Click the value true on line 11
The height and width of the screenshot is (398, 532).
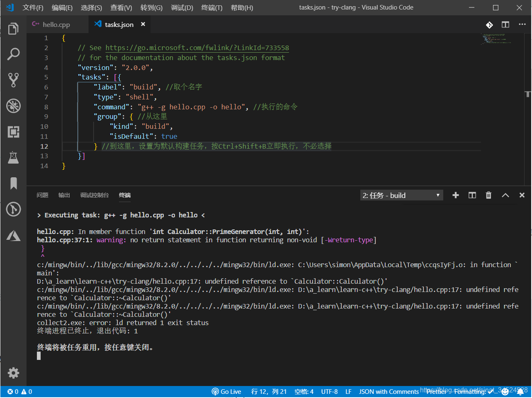pos(169,136)
